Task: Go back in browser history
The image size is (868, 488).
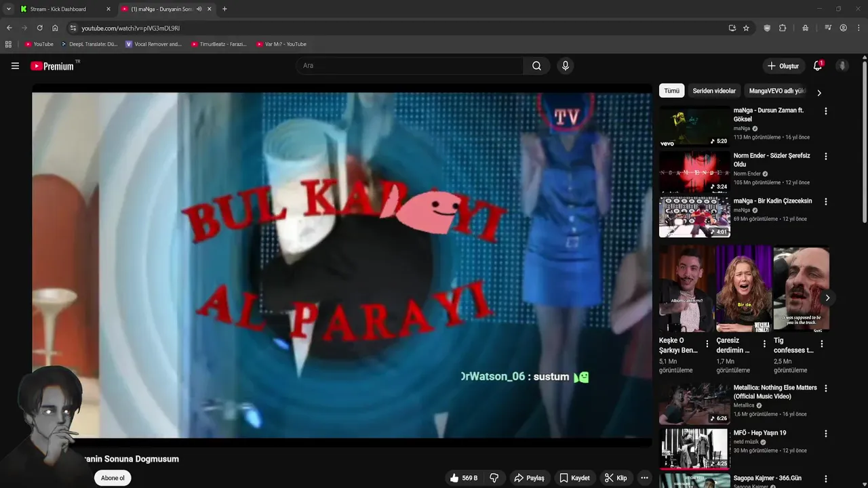Action: click(x=9, y=28)
